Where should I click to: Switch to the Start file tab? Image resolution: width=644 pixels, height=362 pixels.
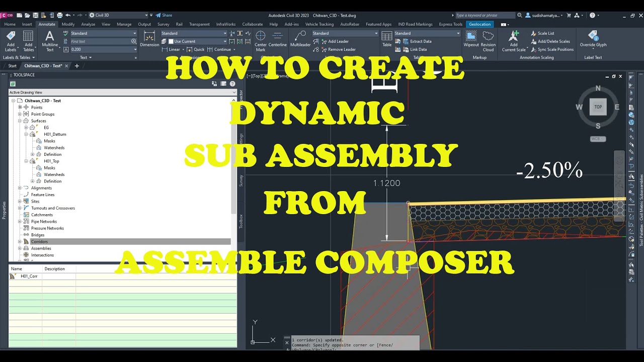coord(12,66)
